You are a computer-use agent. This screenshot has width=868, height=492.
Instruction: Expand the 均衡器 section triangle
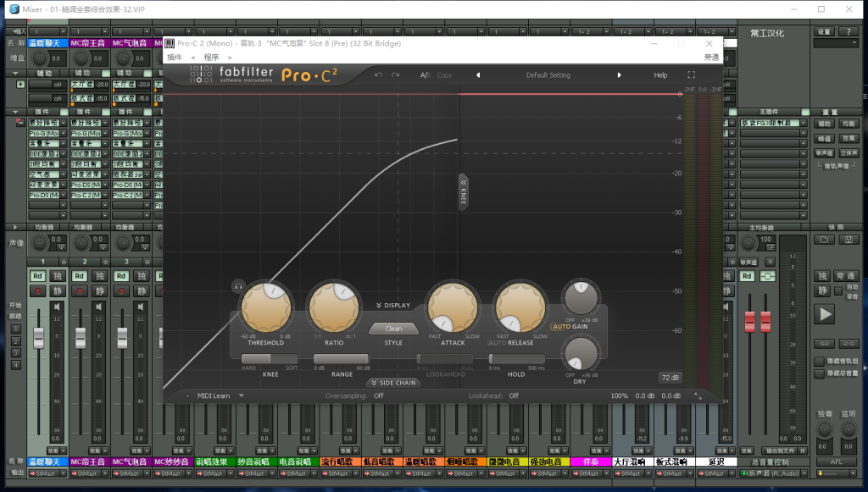click(15, 227)
